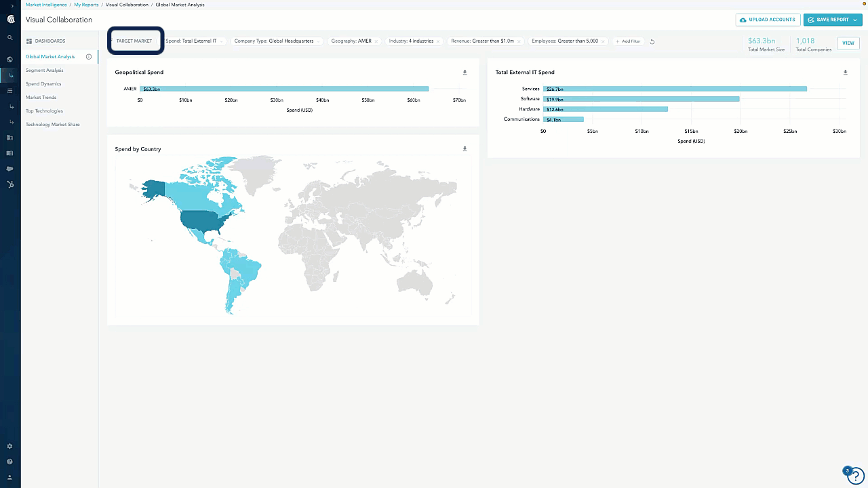Switch to Segment Analysis dashboard
Screen dimensions: 868x488
pos(45,70)
